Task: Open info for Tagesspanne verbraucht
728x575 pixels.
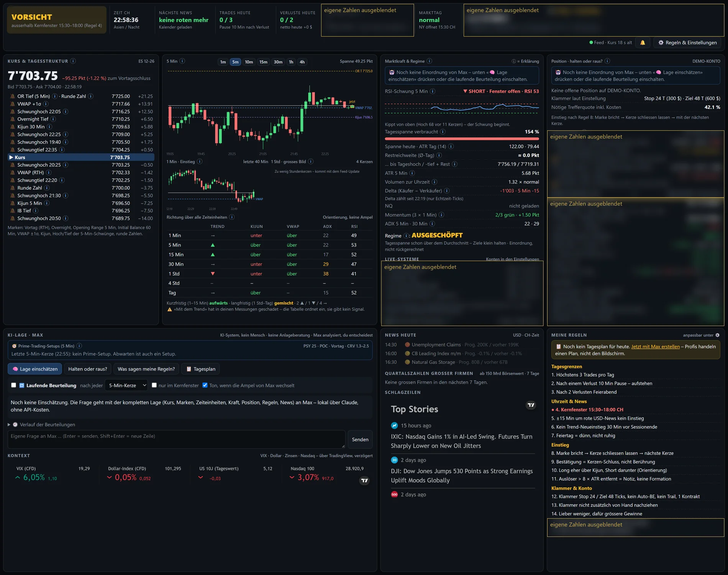Action: coord(443,132)
